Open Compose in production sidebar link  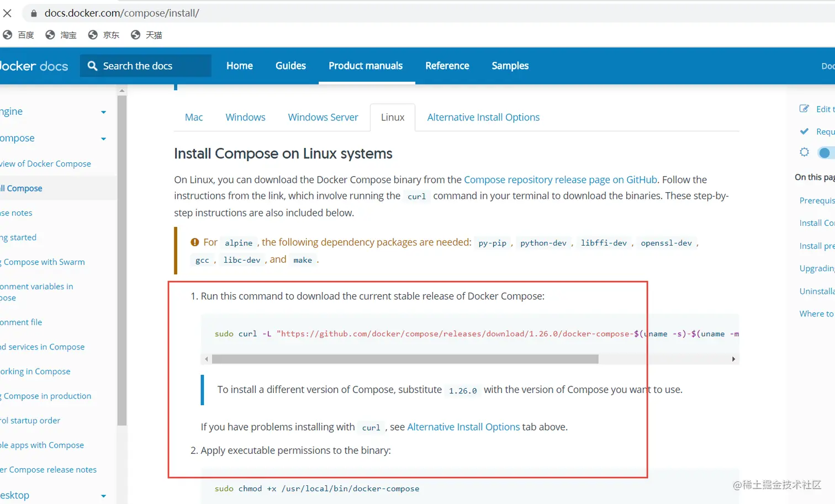point(46,396)
